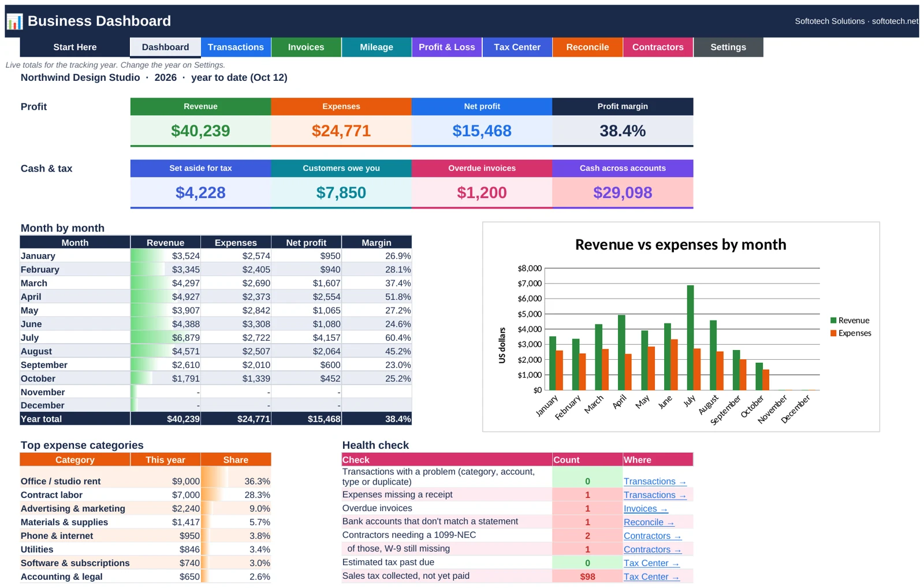Image resolution: width=924 pixels, height=588 pixels.
Task: Click the bar chart icon beside Business Dashboard
Action: point(14,21)
